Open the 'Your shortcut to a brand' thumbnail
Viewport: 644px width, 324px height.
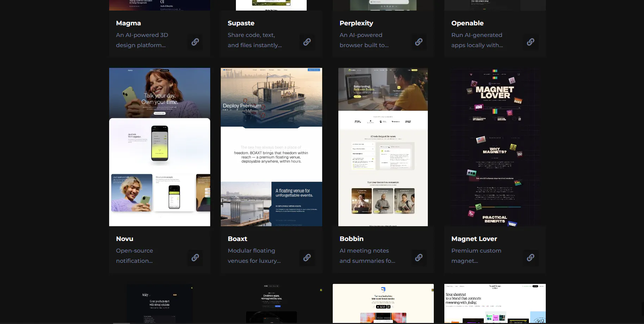(x=495, y=304)
